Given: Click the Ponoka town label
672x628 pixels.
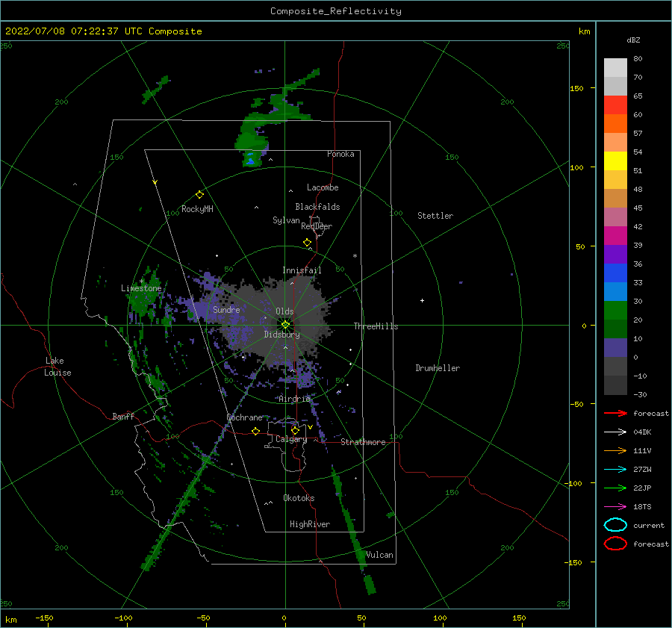Looking at the screenshot, I should pyautogui.click(x=340, y=154).
